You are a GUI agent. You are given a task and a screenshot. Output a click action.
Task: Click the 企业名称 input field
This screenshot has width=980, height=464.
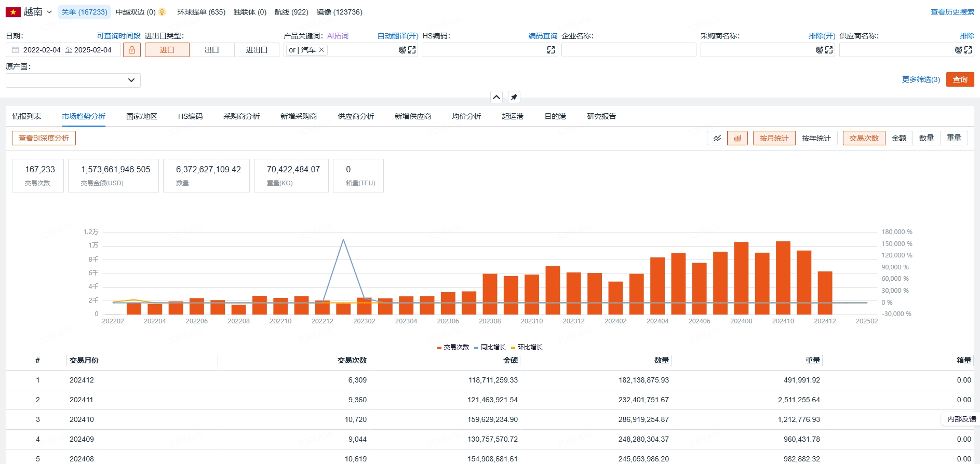628,50
